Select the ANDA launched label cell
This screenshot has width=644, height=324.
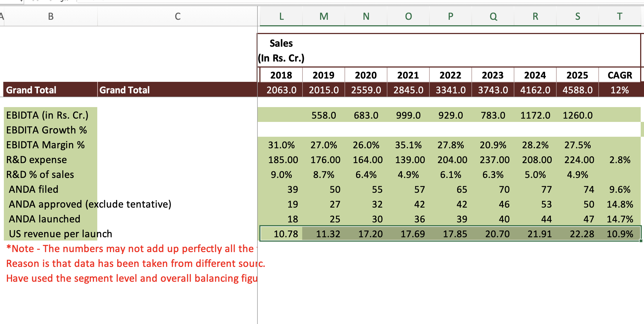45,219
